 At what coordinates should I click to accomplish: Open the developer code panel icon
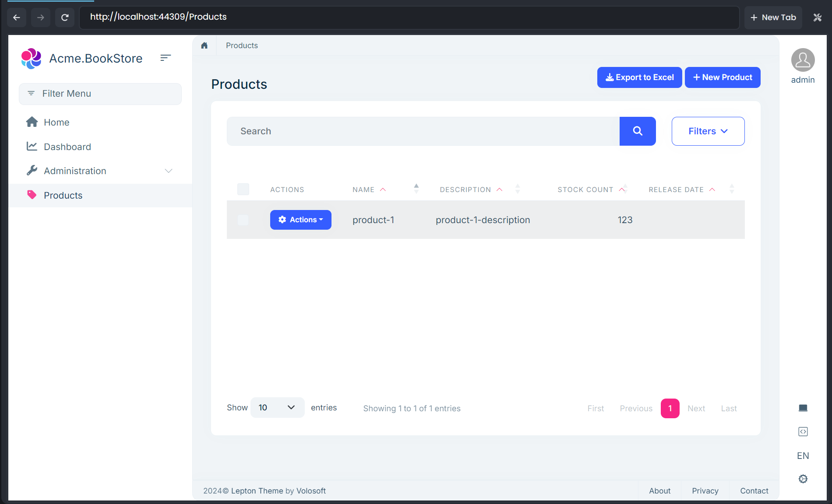point(803,431)
